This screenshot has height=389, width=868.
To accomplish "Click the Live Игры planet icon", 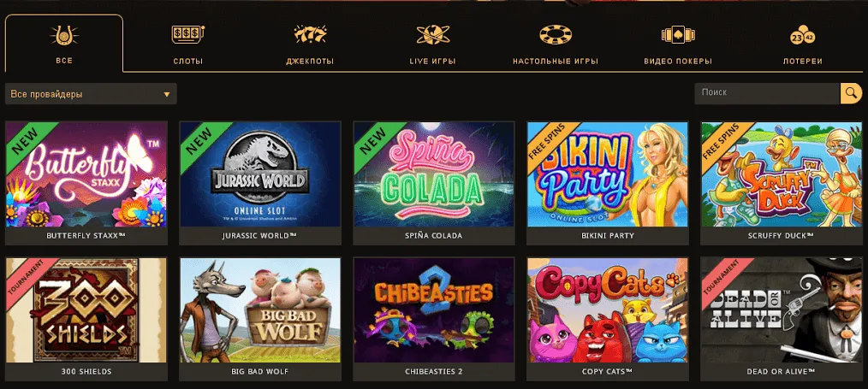I will [x=433, y=35].
